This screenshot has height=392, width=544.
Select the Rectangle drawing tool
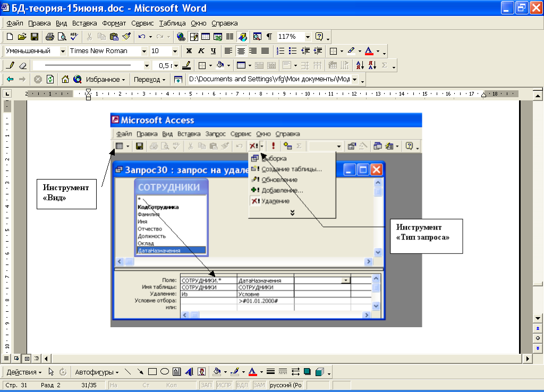(152, 372)
